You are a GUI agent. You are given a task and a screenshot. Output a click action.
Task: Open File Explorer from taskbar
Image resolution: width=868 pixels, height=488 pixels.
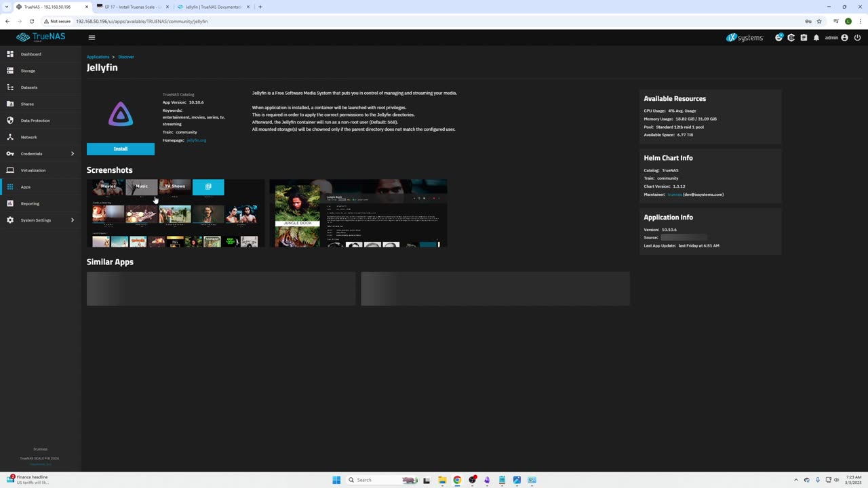click(x=442, y=480)
